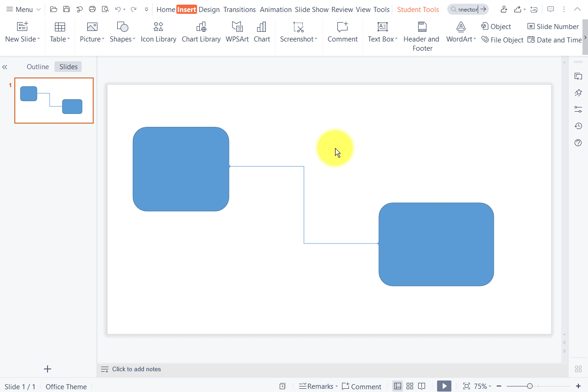Open the Icon Library
The height and width of the screenshot is (392, 588).
pyautogui.click(x=158, y=32)
